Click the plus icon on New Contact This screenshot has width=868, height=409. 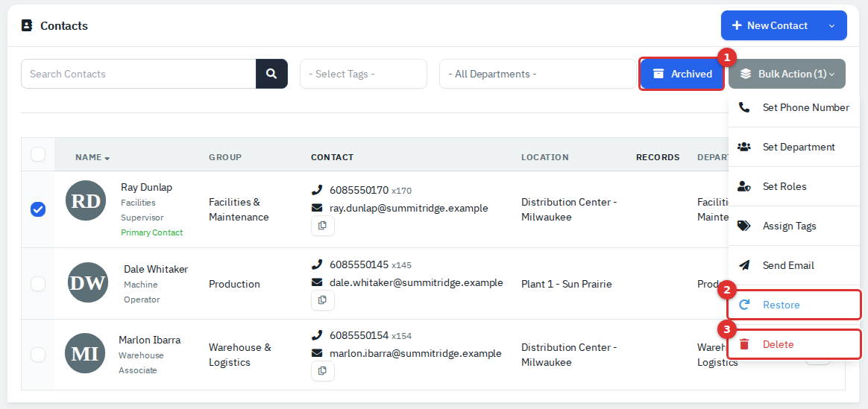tap(737, 25)
